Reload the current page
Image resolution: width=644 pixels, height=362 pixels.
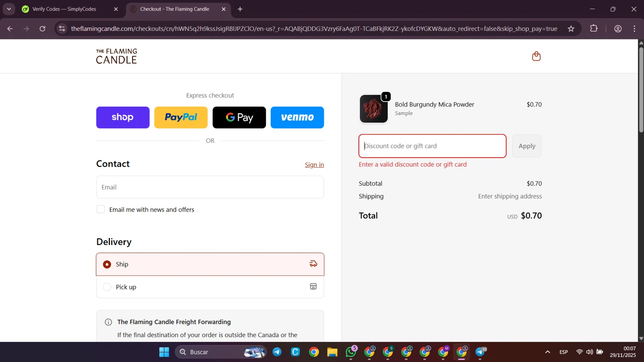coord(43,29)
